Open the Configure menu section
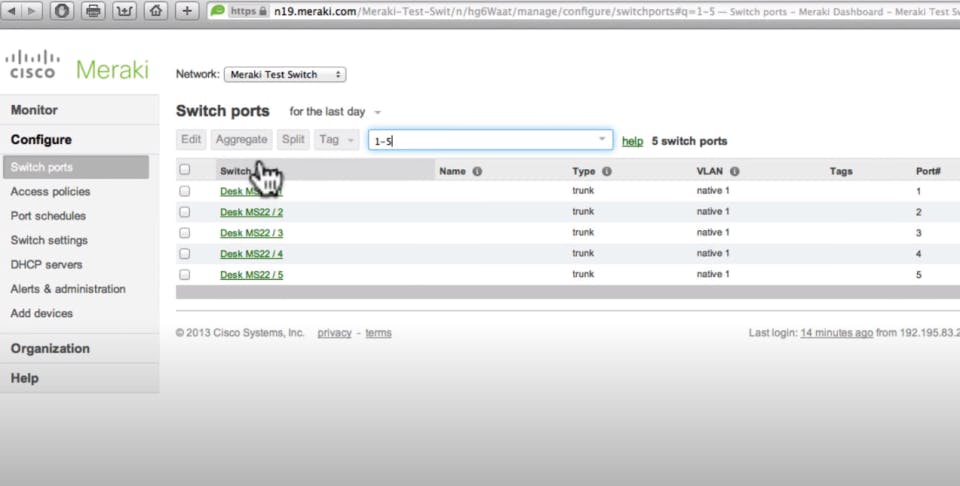This screenshot has height=486, width=960. (x=80, y=140)
